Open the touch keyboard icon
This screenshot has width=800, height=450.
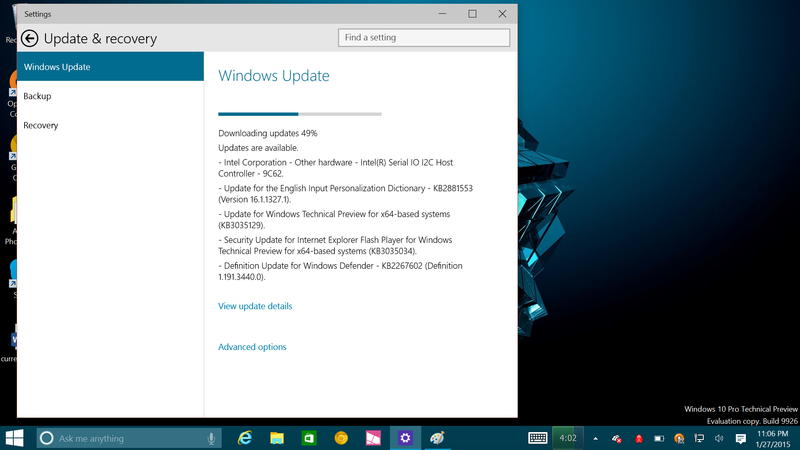[538, 438]
